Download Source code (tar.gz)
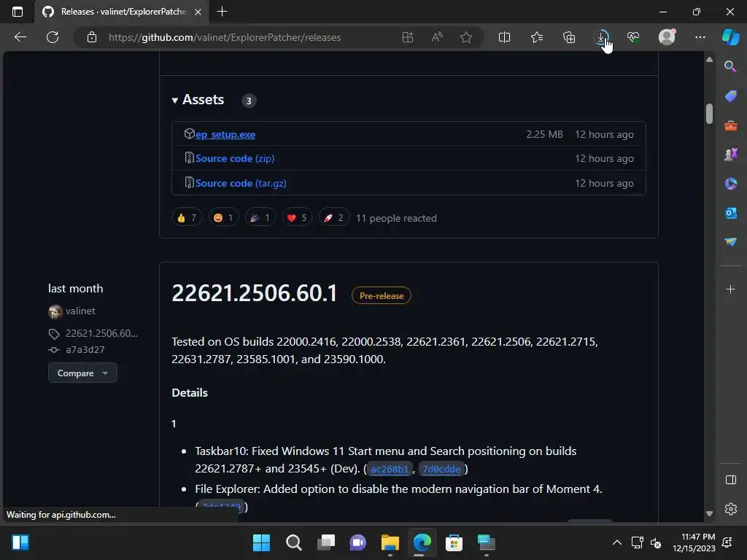 (x=241, y=183)
